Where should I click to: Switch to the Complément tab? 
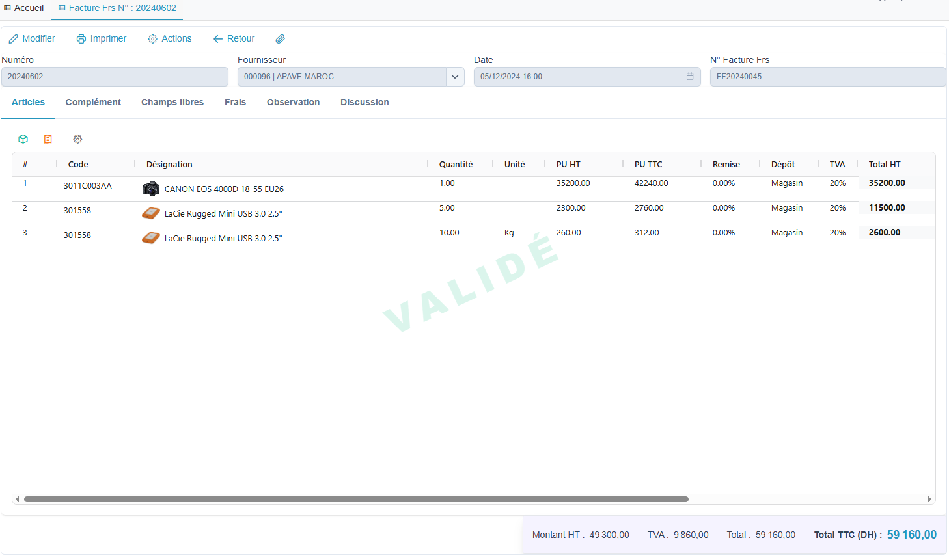click(93, 102)
